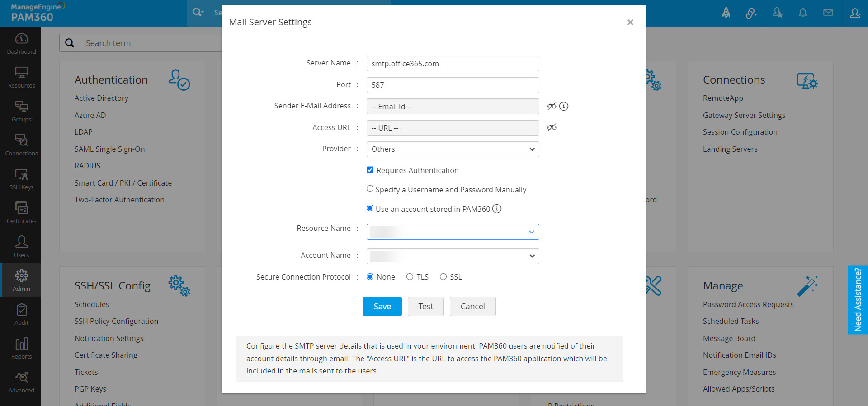The image size is (868, 406).
Task: Open Certificates from the left sidebar
Action: [x=21, y=212]
